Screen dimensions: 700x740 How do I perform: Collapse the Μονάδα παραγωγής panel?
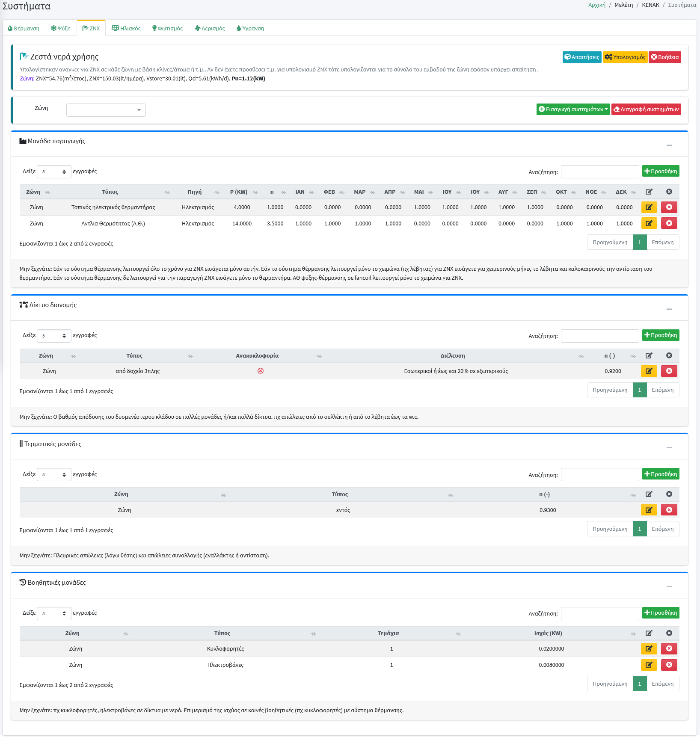click(669, 145)
